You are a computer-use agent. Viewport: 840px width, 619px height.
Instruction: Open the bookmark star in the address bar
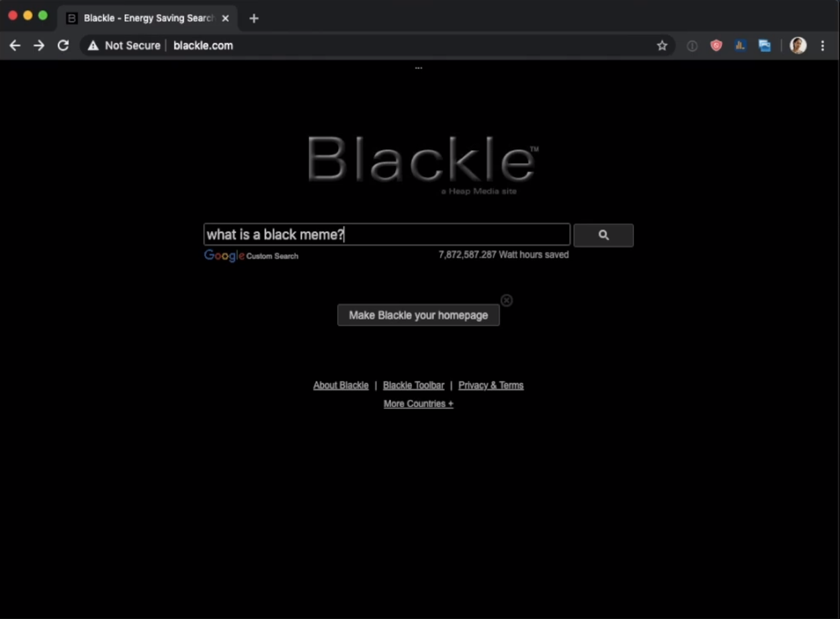point(662,45)
